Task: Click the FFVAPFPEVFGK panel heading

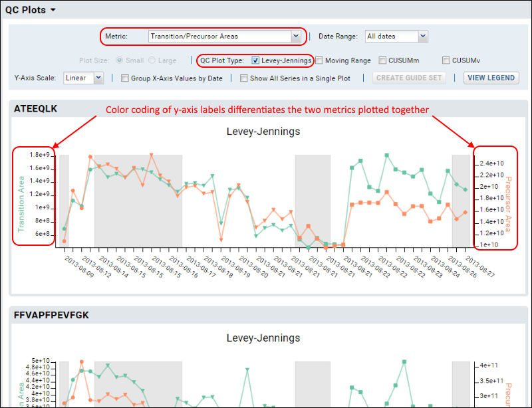Action: [x=51, y=315]
